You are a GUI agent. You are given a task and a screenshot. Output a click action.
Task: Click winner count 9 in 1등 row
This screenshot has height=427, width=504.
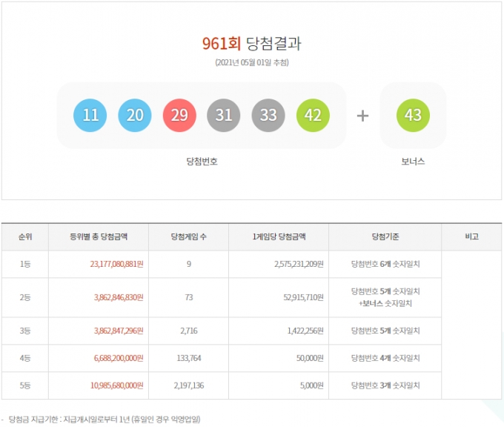[189, 265]
